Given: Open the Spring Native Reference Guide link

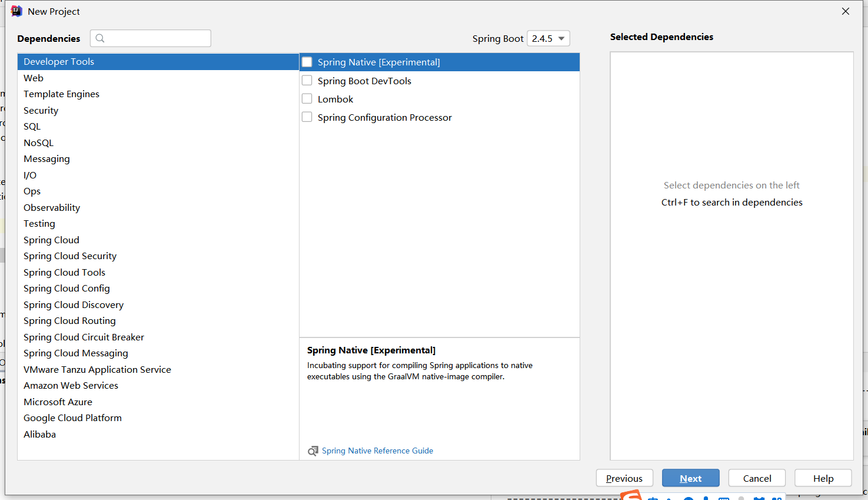Looking at the screenshot, I should coord(377,451).
